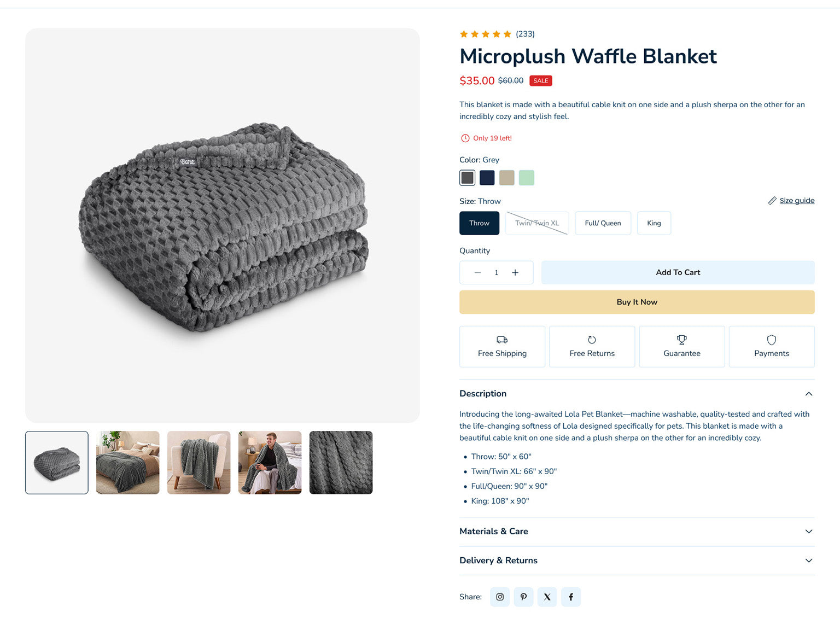
Task: Increase quantity with plus button
Action: [515, 272]
